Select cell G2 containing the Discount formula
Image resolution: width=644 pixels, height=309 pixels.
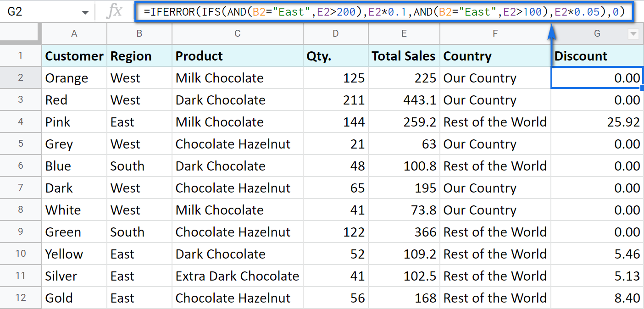pos(596,77)
